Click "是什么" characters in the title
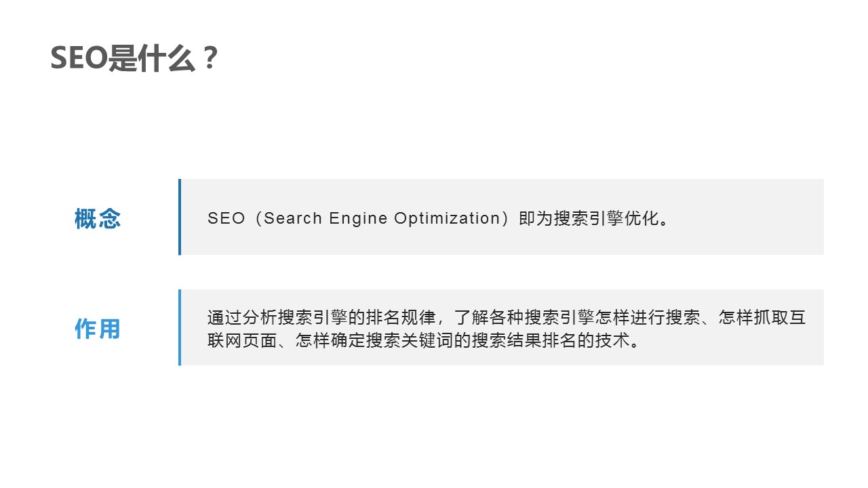This screenshot has height=488, width=868. [151, 59]
